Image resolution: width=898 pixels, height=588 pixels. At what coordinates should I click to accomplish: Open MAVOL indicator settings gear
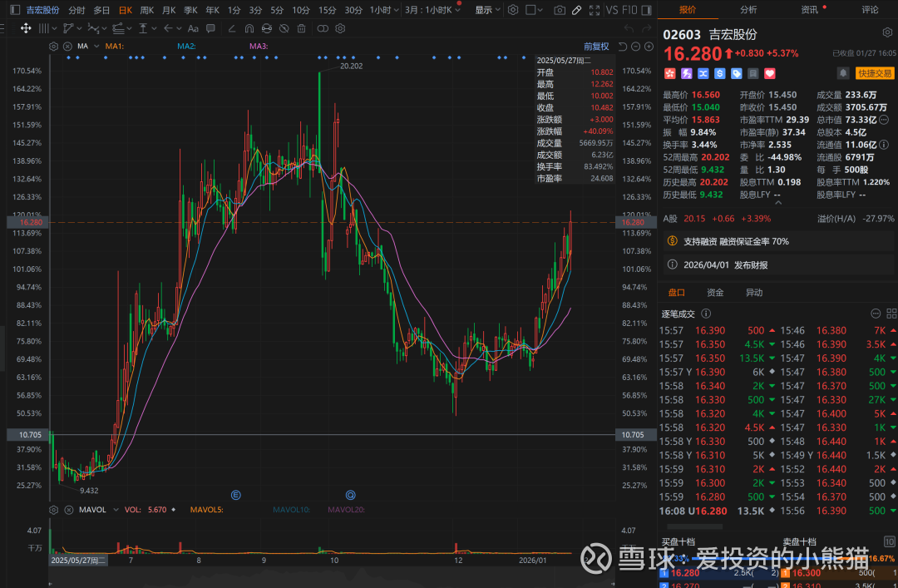point(53,510)
